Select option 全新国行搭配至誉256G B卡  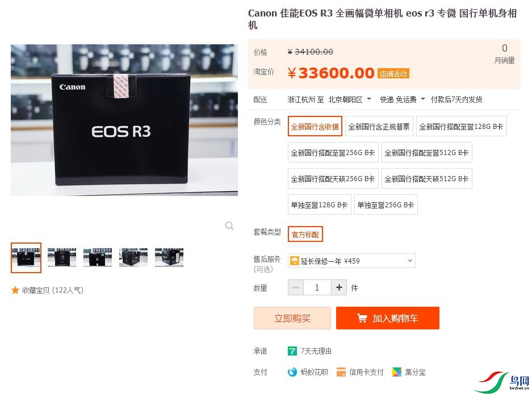[333, 153]
